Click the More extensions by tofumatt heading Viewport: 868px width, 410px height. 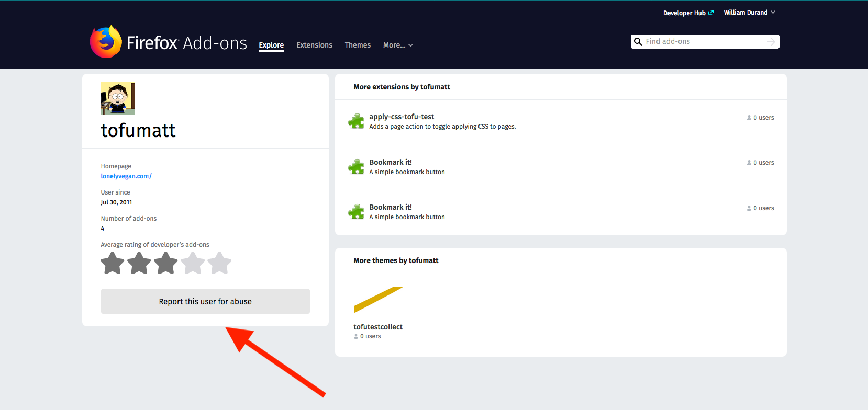tap(402, 87)
